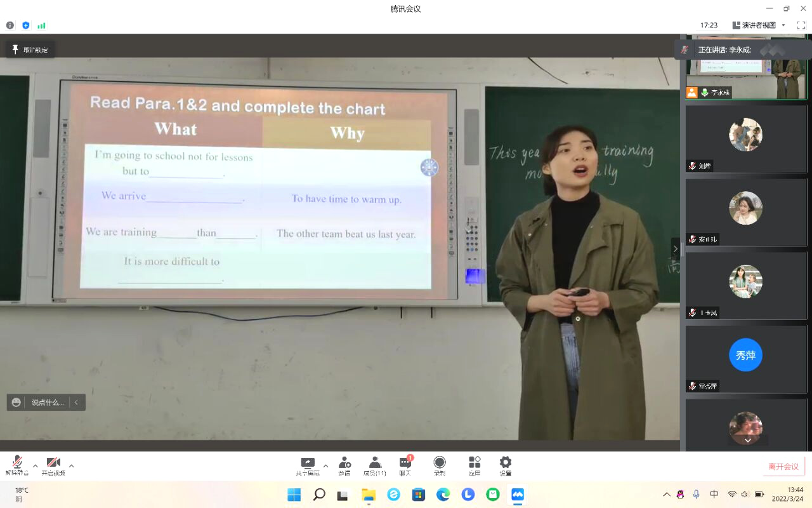Click the Leave Meeting (离开会议) button
This screenshot has height=508, width=812.
[x=783, y=467]
